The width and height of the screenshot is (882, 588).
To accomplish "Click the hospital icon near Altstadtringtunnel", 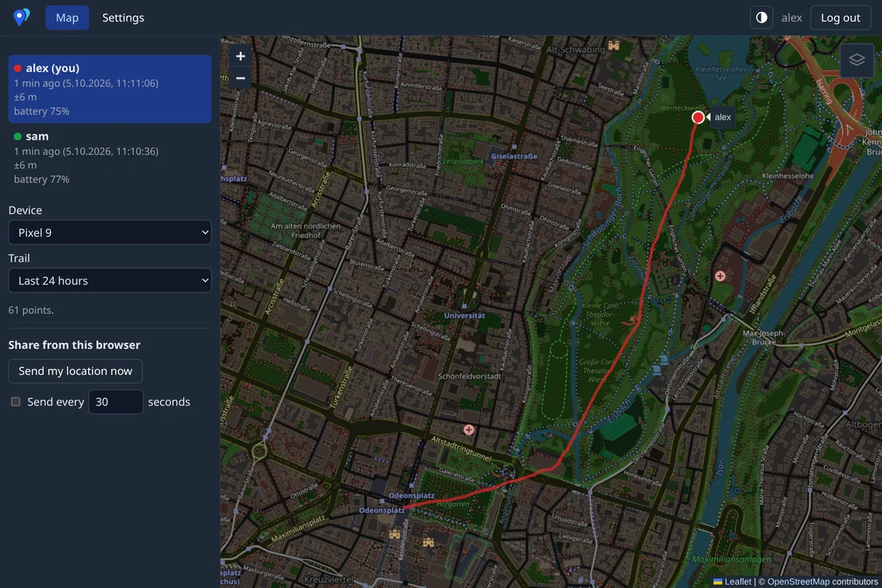I will coord(468,429).
